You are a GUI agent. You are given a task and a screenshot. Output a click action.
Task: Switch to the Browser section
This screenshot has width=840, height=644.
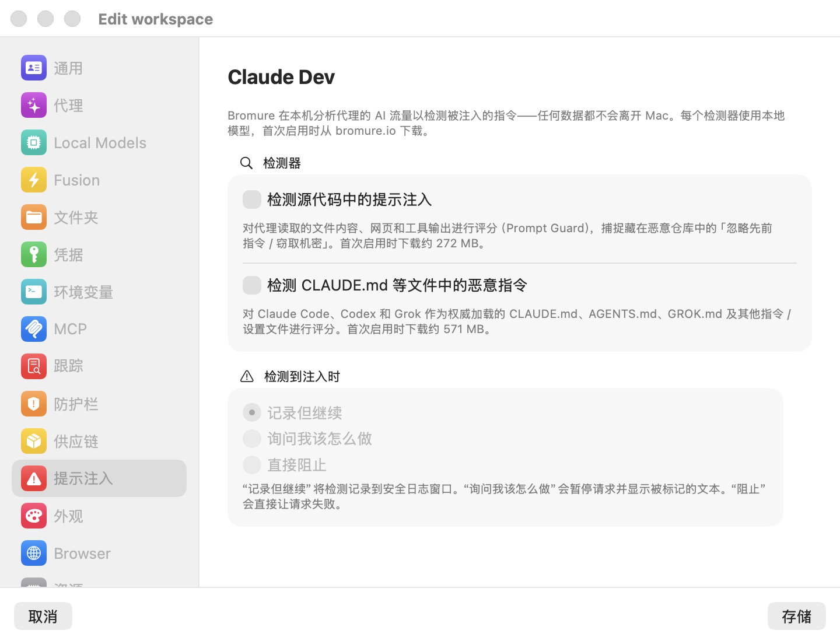tap(99, 553)
